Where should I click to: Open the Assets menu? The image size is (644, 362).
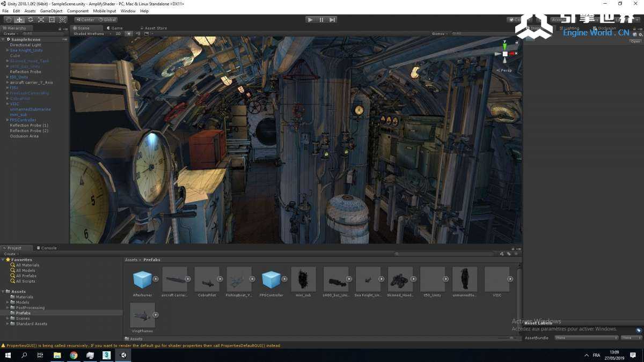(30, 11)
